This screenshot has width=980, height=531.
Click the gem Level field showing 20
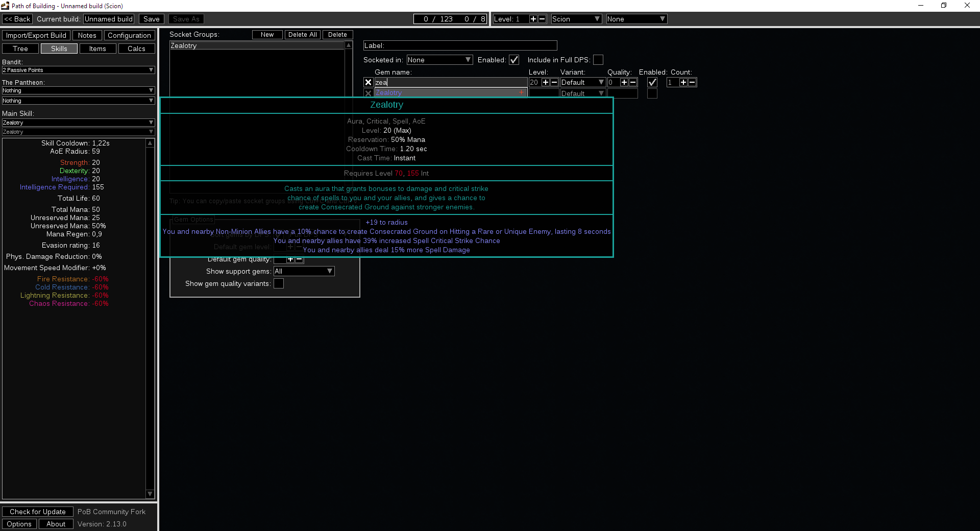[x=535, y=82]
